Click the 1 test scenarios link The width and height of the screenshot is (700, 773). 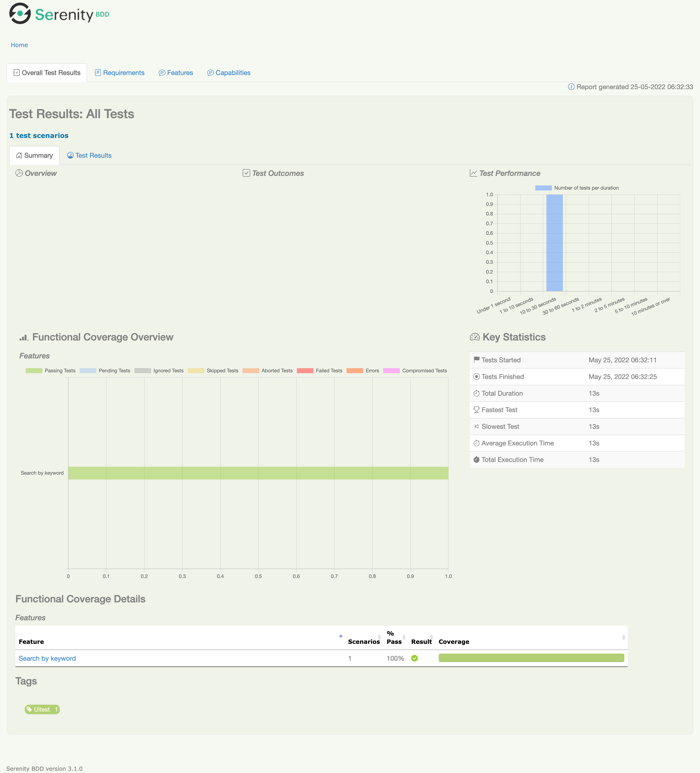tap(39, 135)
